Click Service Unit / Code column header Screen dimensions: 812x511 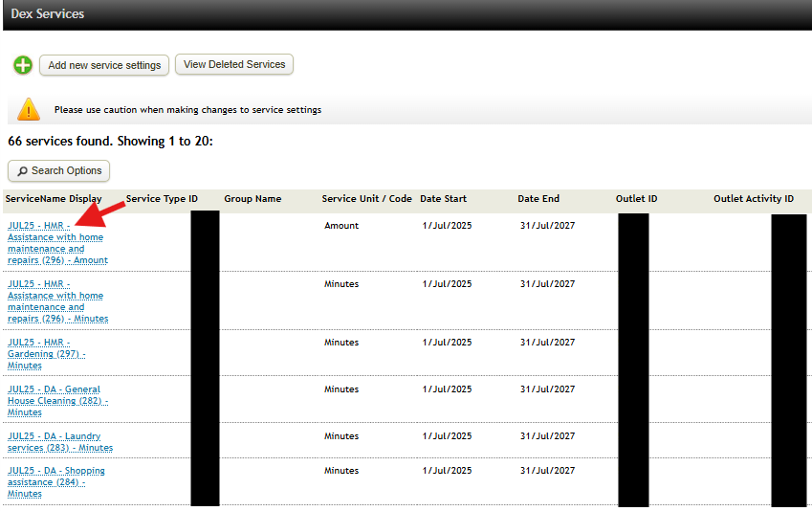pos(366,198)
